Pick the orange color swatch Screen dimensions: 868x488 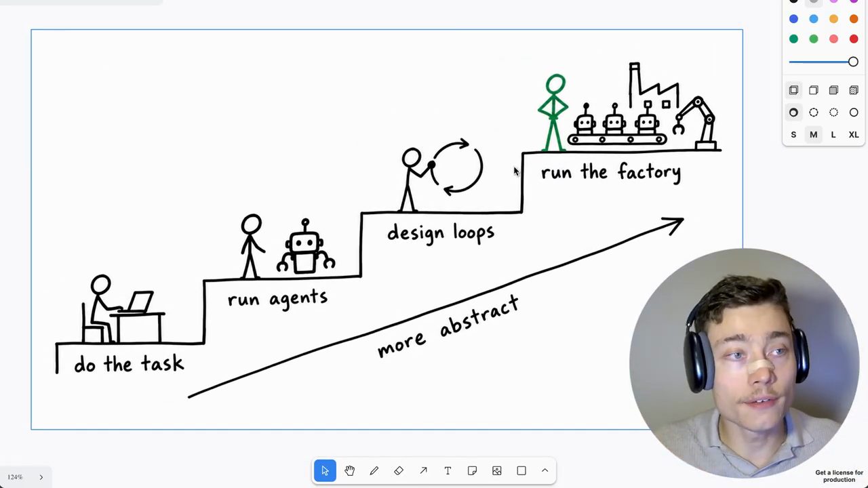click(854, 19)
